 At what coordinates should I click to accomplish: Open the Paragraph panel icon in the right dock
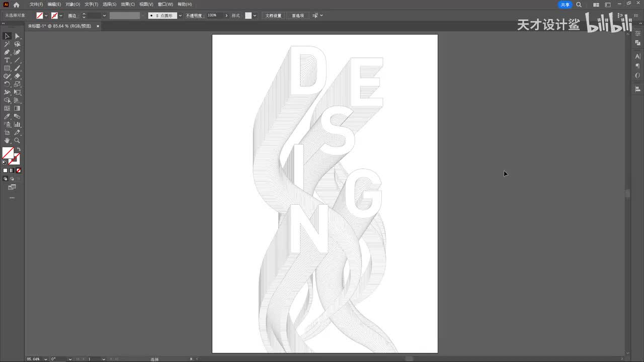pos(637,66)
